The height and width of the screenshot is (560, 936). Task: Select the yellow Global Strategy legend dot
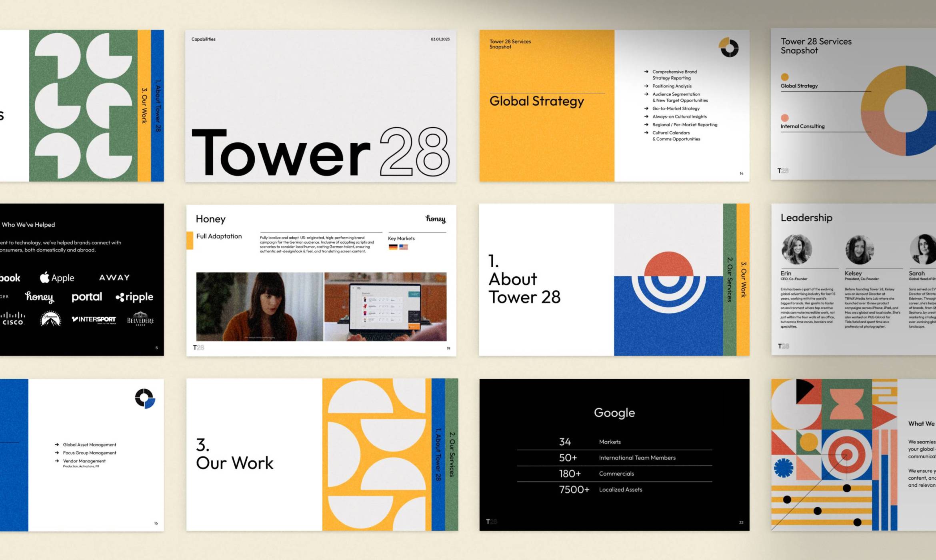[784, 77]
